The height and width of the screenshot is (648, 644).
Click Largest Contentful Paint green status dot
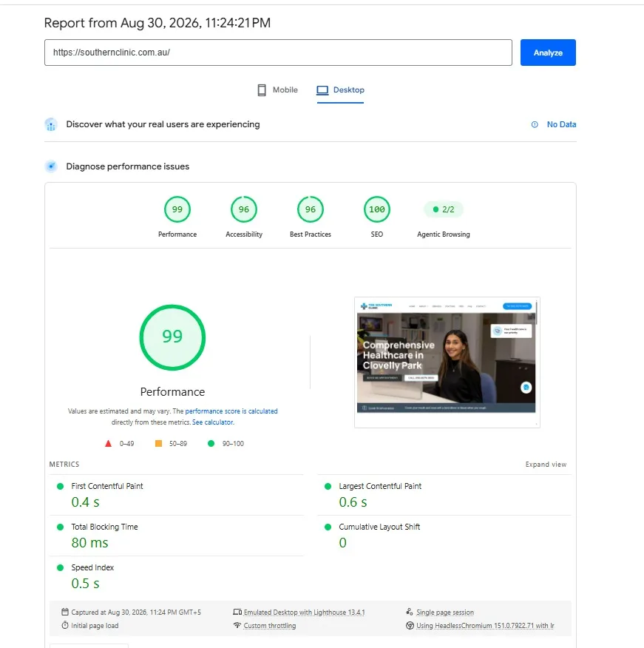pyautogui.click(x=328, y=487)
